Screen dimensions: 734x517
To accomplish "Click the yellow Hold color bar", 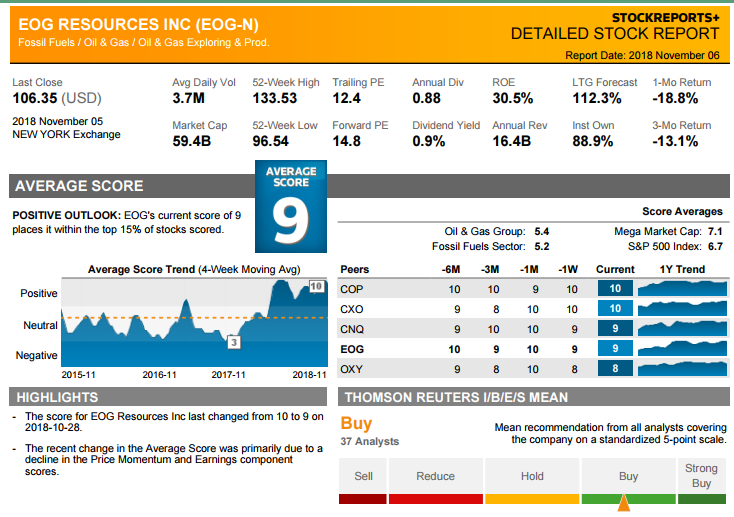I will (532, 499).
